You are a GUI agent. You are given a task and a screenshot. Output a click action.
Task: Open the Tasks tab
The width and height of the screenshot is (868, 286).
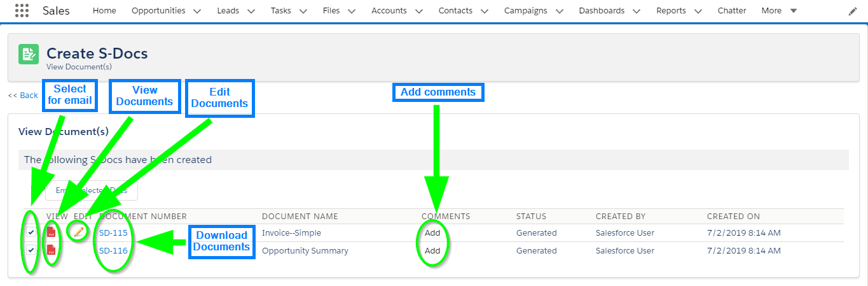point(281,11)
